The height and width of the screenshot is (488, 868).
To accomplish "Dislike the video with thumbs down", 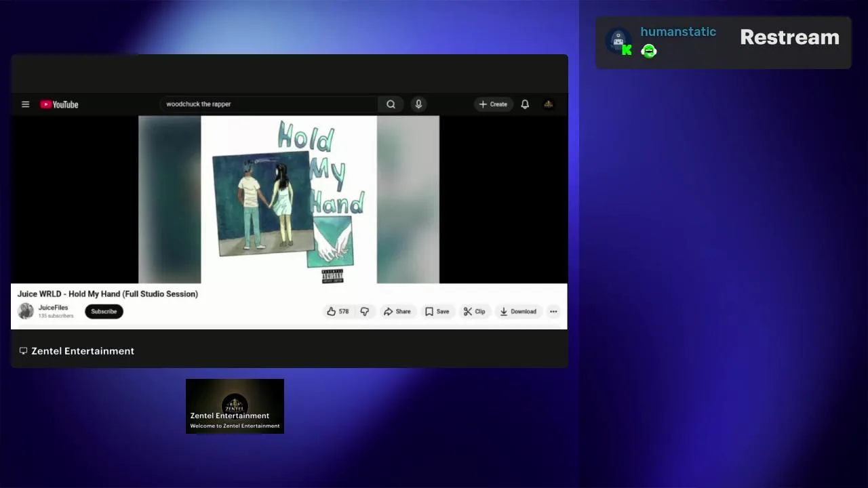I will tap(365, 312).
